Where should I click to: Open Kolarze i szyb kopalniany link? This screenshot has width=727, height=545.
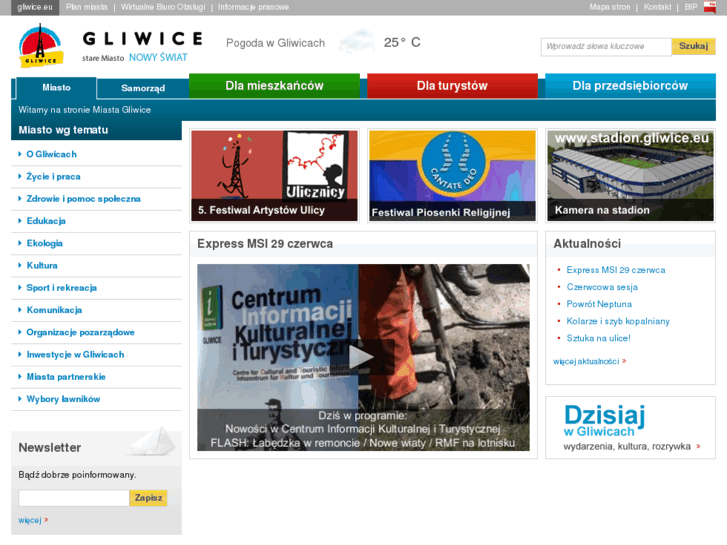coord(618,321)
